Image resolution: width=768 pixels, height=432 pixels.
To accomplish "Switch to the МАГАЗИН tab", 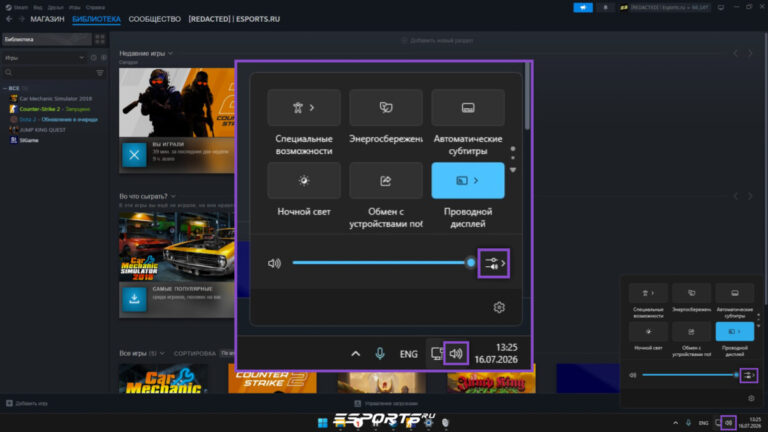I will coord(48,19).
